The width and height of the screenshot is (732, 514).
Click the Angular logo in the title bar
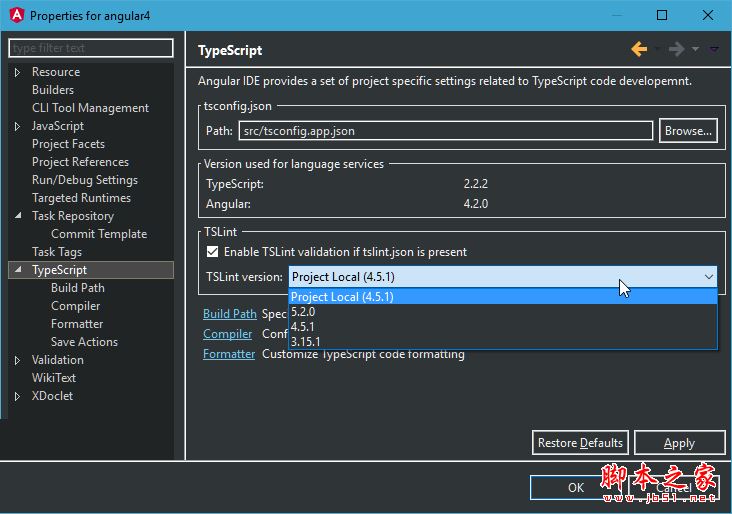(x=16, y=15)
